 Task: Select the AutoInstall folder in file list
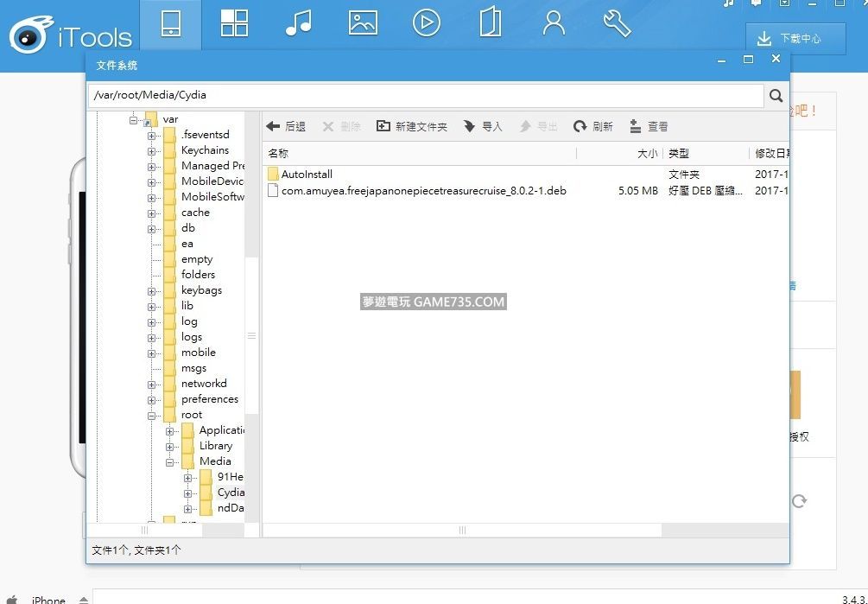[x=307, y=175]
